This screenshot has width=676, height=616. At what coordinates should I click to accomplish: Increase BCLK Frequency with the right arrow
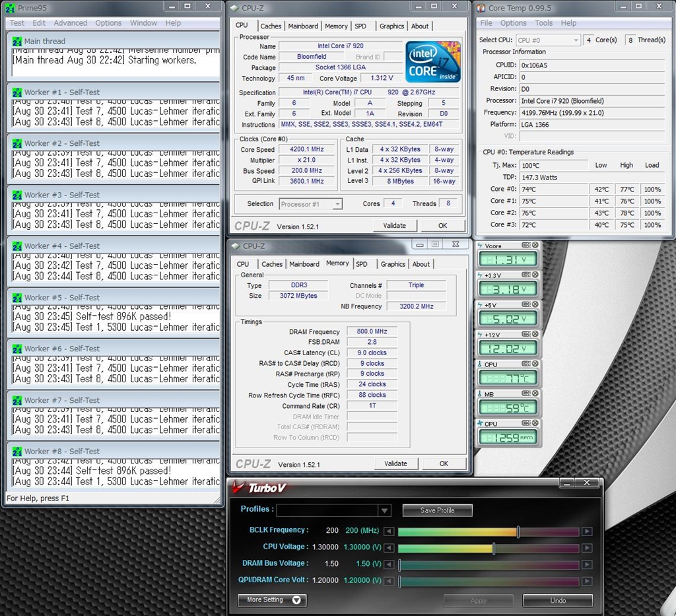pos(587,531)
